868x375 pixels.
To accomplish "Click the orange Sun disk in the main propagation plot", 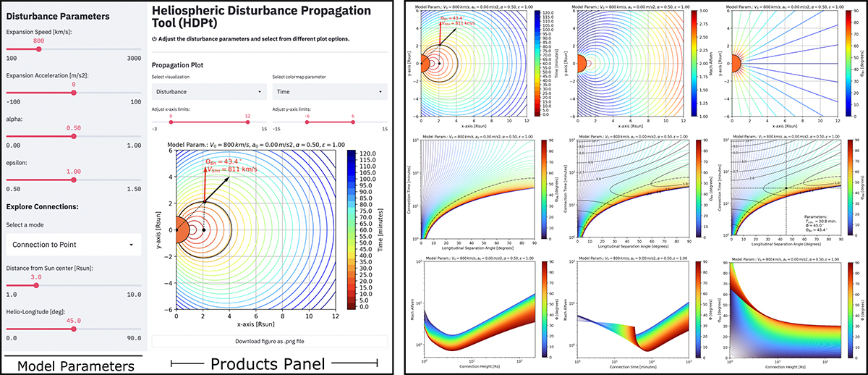I will click(x=181, y=230).
